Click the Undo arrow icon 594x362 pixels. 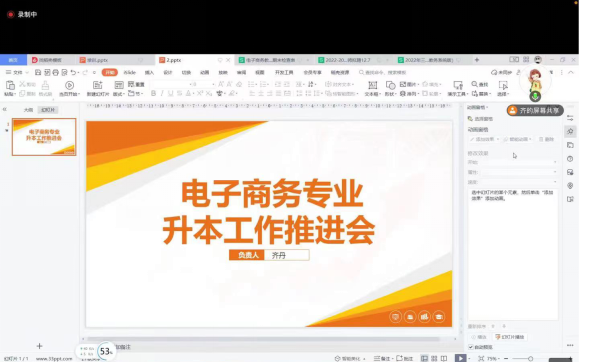73,72
